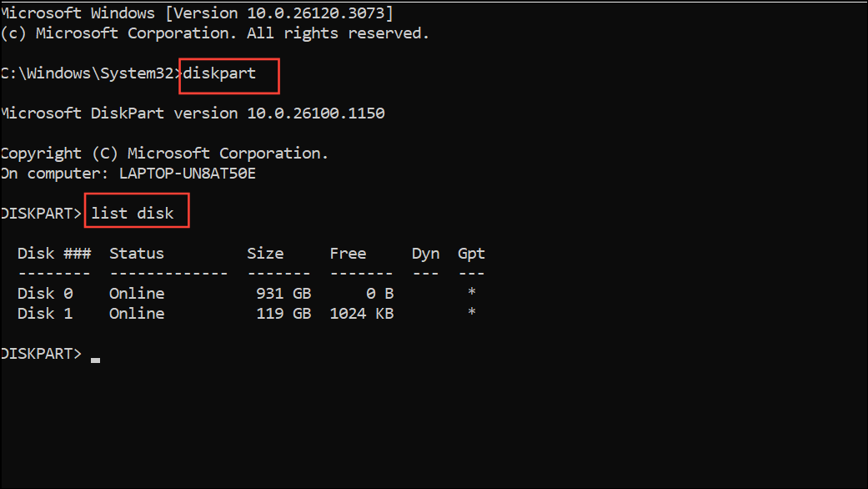
Task: Click the Disk 0 row label
Action: (x=45, y=293)
